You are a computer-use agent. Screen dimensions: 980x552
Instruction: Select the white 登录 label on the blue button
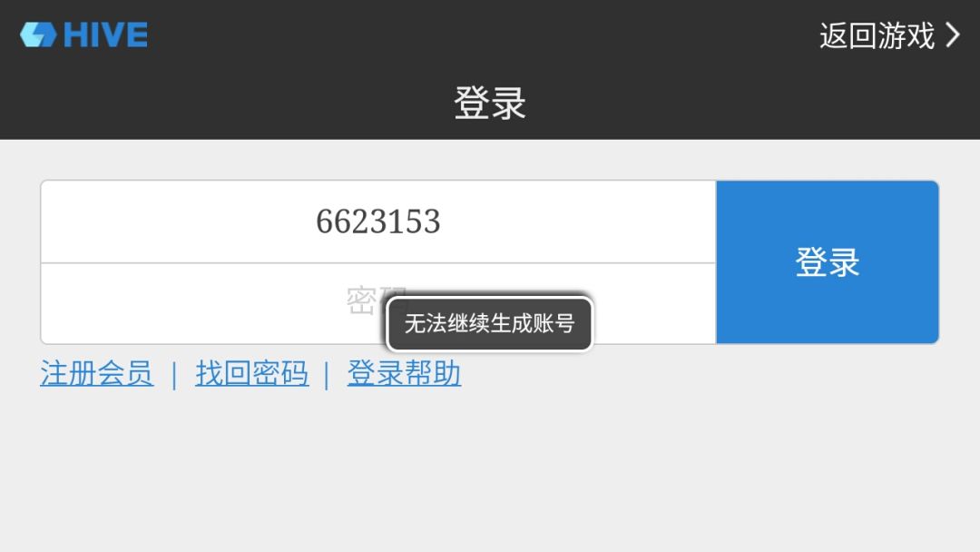(828, 262)
